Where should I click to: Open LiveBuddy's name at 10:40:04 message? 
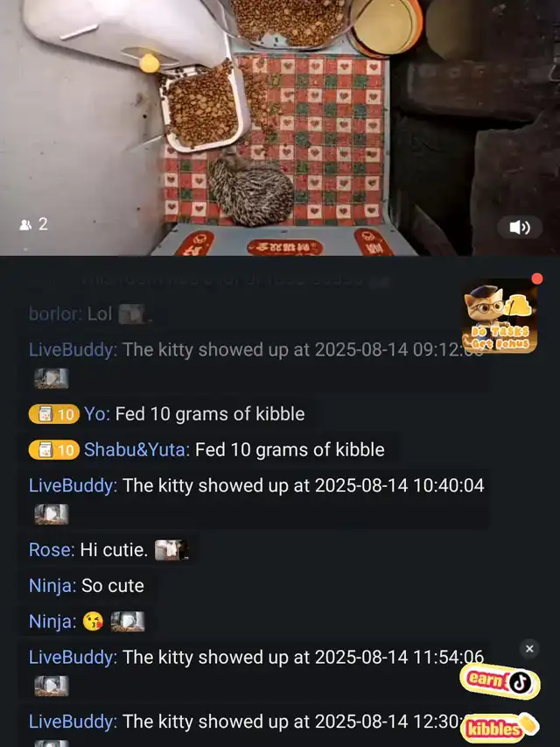[x=73, y=485]
